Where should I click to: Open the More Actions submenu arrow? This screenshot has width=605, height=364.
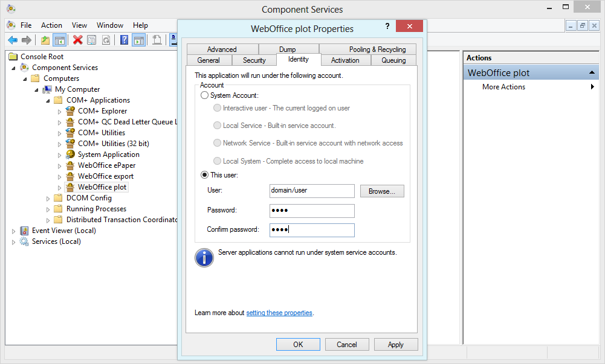pos(592,86)
